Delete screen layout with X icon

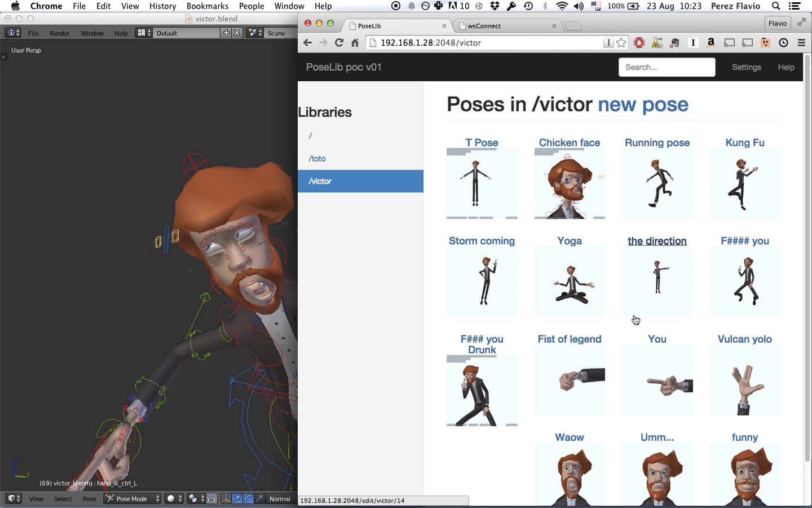click(x=237, y=33)
